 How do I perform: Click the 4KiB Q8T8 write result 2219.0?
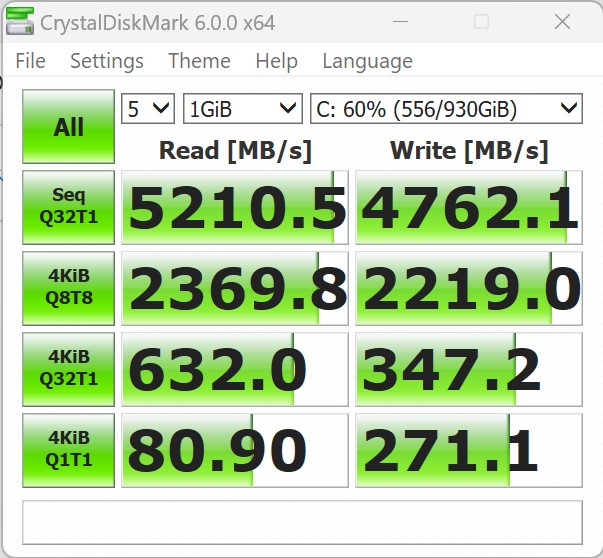(x=469, y=288)
